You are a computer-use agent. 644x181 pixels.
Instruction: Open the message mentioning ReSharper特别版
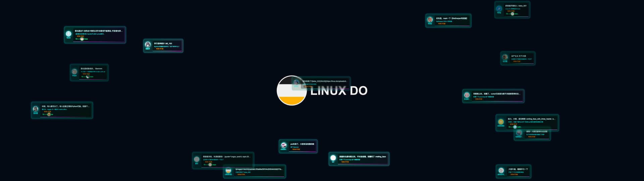click(451, 18)
